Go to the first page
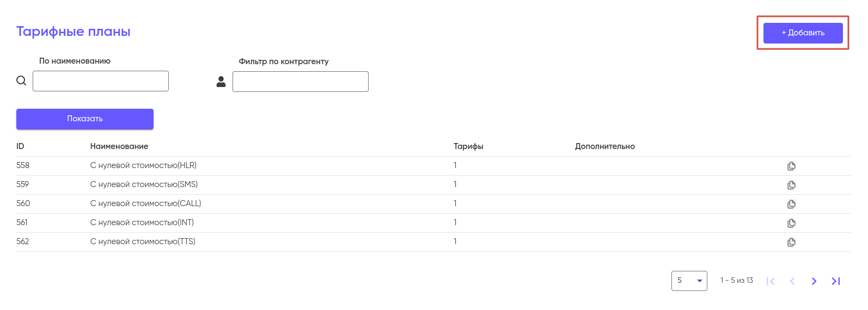The image size is (868, 310). coord(771,281)
